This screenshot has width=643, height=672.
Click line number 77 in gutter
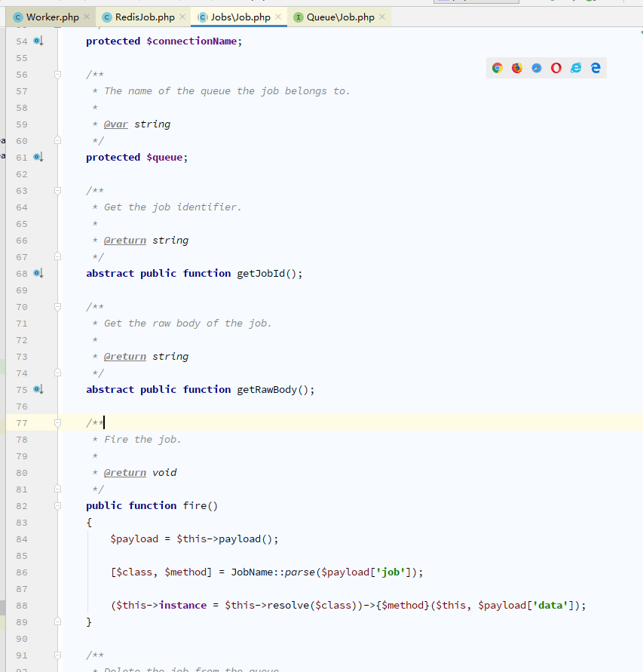pos(22,423)
